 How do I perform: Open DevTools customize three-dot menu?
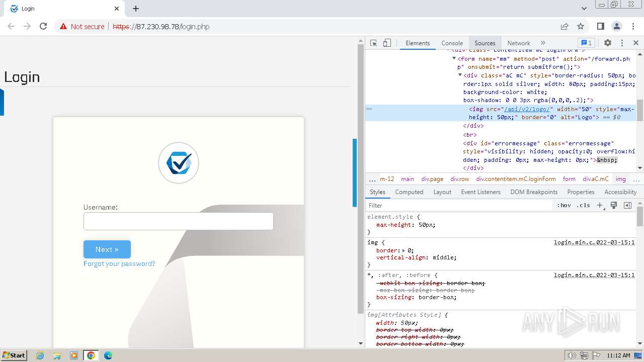click(622, 43)
